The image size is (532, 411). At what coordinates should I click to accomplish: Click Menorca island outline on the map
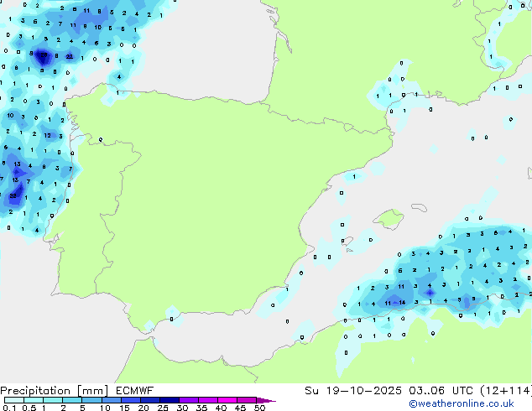point(420,207)
